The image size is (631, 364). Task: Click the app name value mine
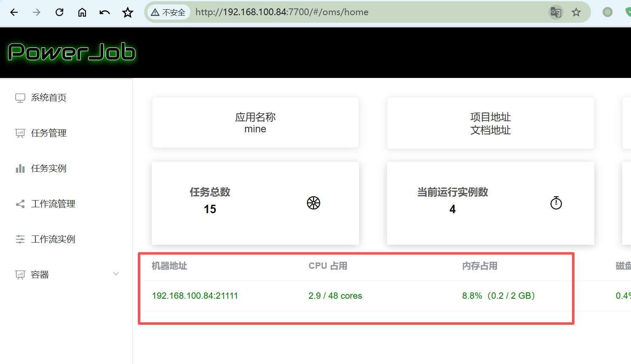[x=255, y=129]
